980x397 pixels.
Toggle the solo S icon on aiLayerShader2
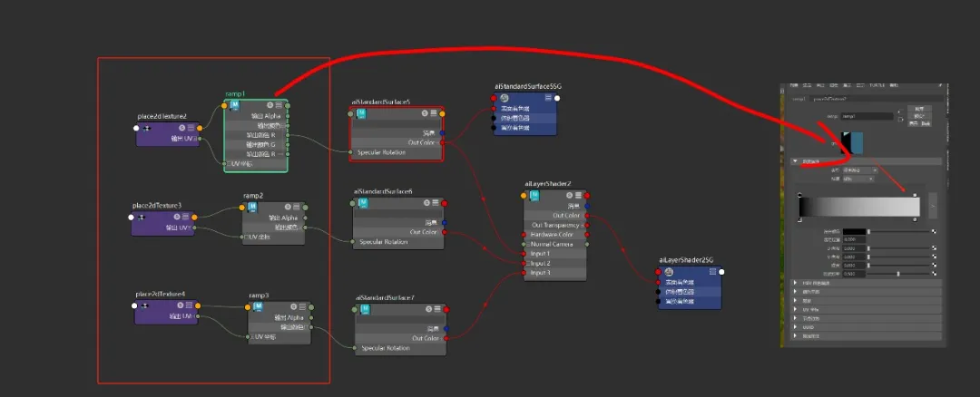(569, 196)
